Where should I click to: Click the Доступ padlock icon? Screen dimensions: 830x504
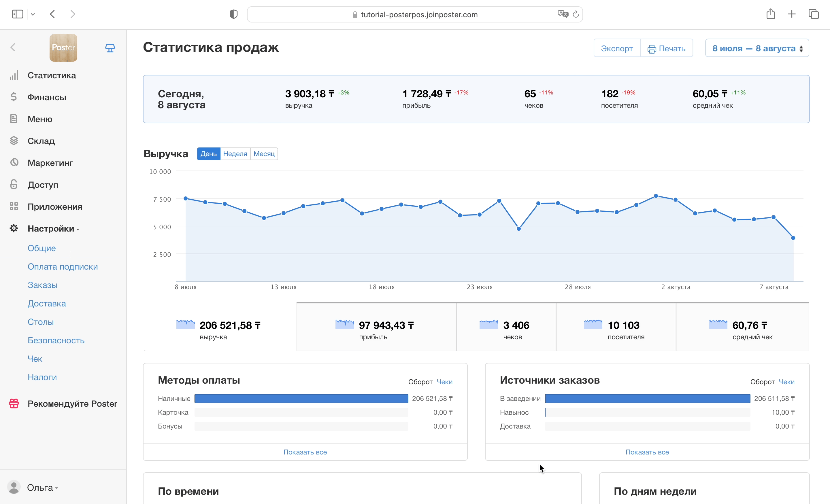[x=14, y=185]
